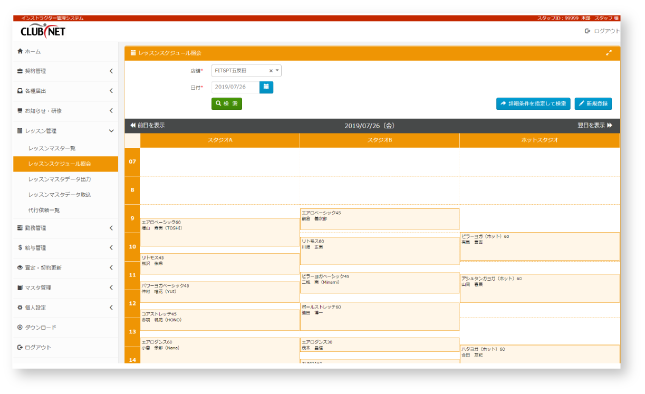Click the blue new registration button
This screenshot has height=394, width=645.
pos(593,104)
